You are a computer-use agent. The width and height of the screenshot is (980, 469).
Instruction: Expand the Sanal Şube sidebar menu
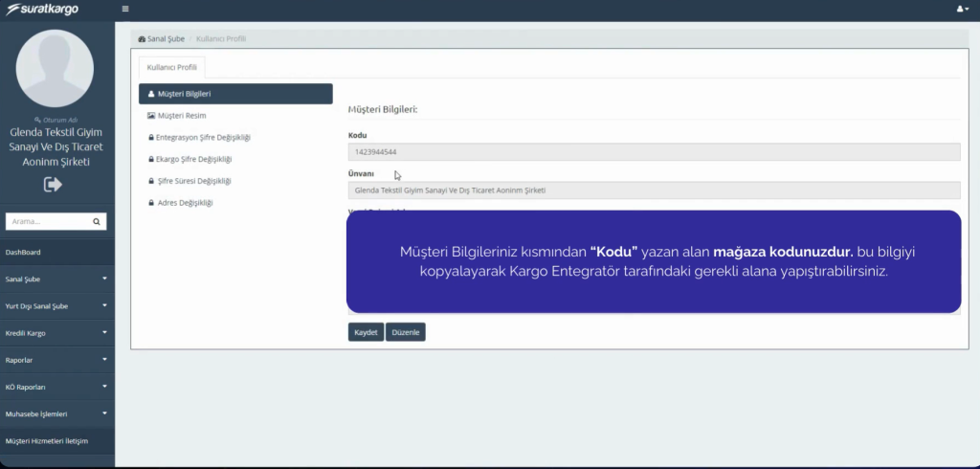57,279
